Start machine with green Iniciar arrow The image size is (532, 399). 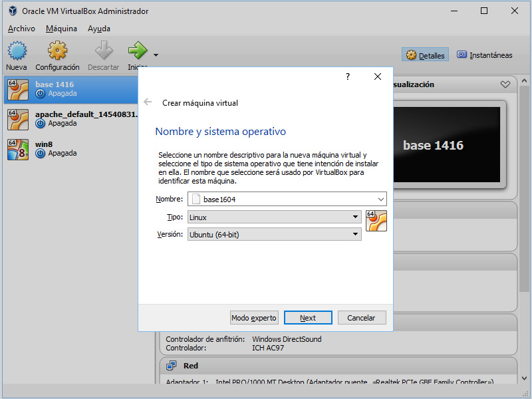138,51
